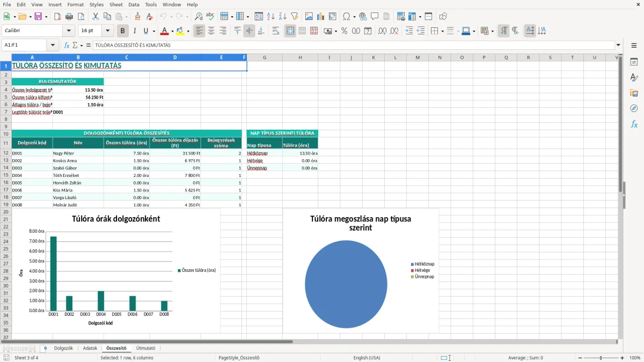
Task: Click zoom in plus button
Action: pyautogui.click(x=623, y=358)
